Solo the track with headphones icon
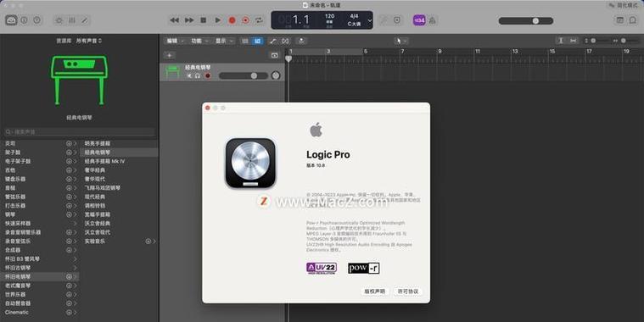 point(198,76)
